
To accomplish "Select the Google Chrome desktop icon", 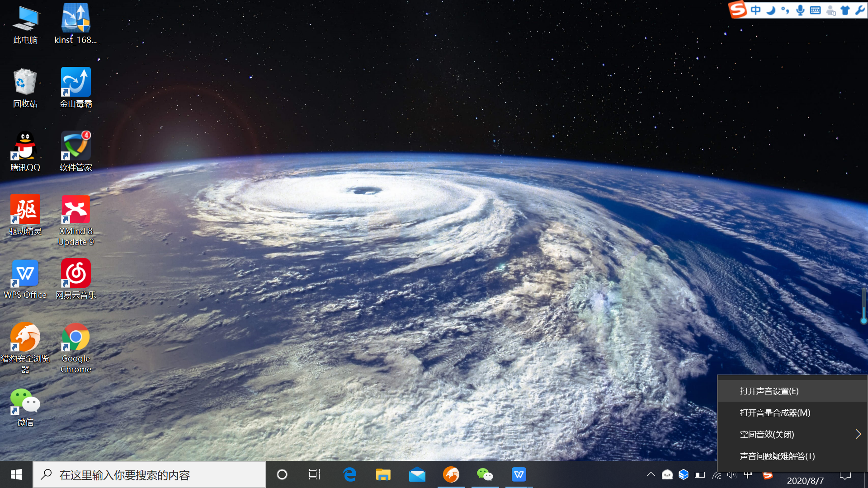I will click(75, 348).
